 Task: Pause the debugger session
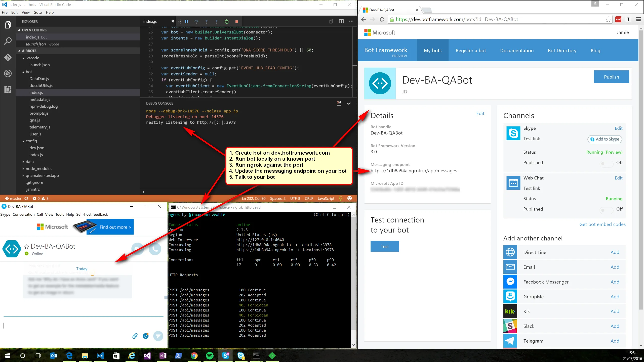[186, 22]
